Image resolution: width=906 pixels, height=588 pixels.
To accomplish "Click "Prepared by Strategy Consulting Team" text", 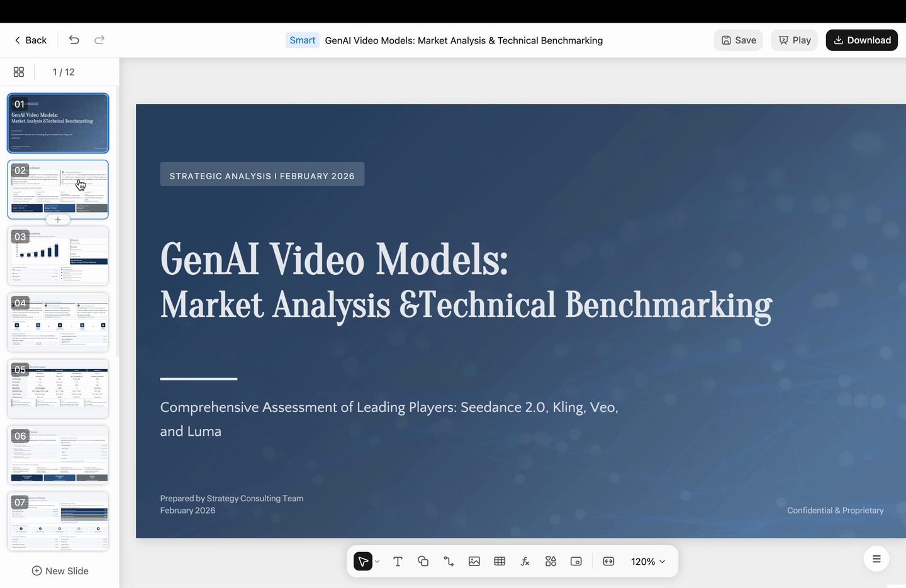I will pos(232,499).
